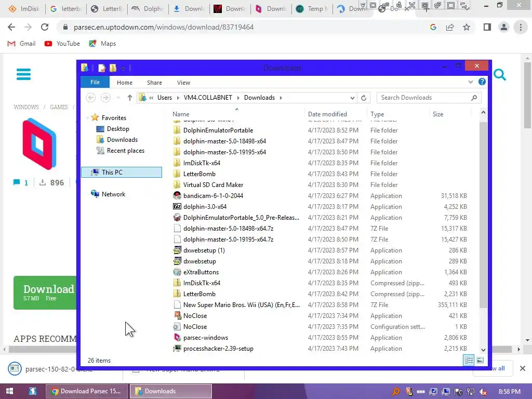
Task: Click the Search Downloads input field
Action: (x=424, y=98)
